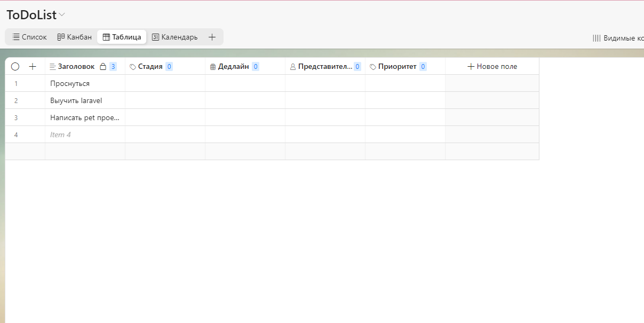Select row number 4
The image size is (644, 323).
16,135
